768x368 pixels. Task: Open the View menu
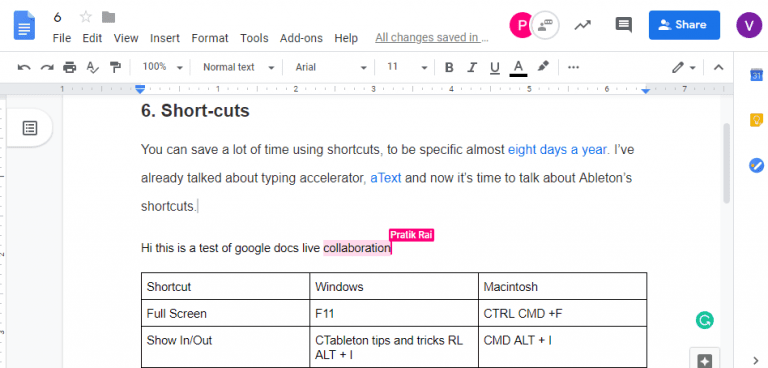click(x=126, y=38)
